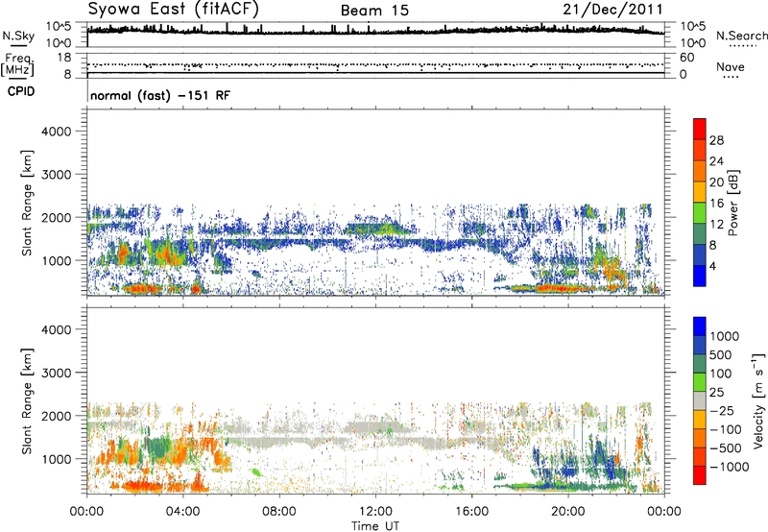Click the '28' tick on Power colorbar
The image size is (768, 532).
[716, 140]
